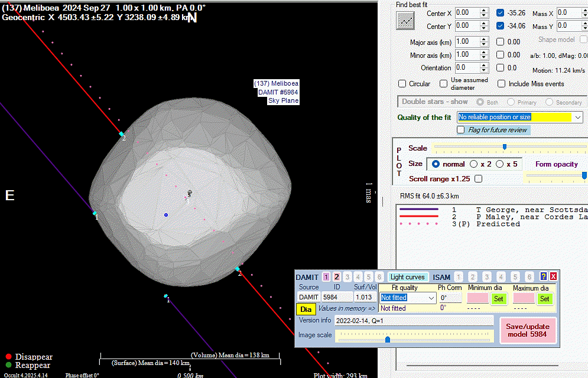
Task: Click the plot Scale slider
Action: click(504, 147)
